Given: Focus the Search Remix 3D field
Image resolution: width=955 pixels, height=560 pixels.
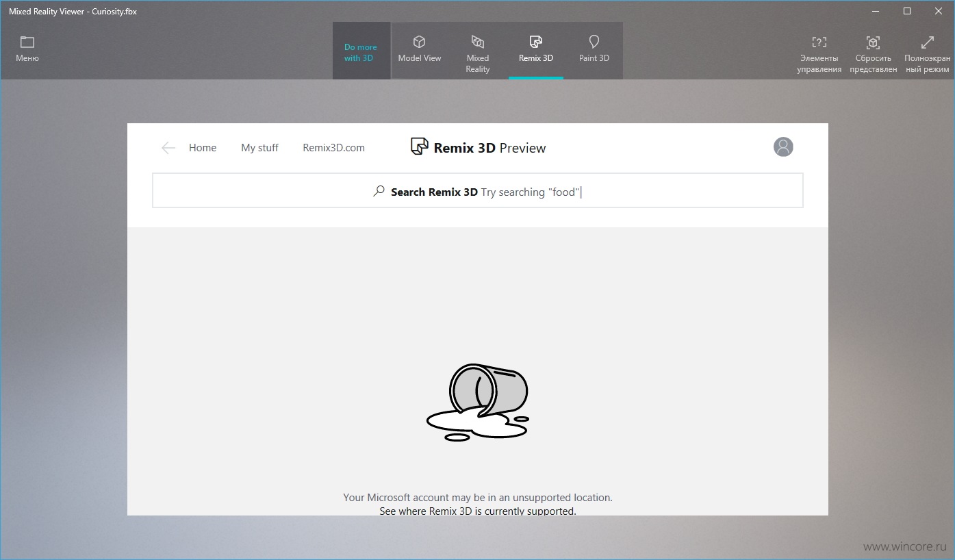Looking at the screenshot, I should coord(478,190).
